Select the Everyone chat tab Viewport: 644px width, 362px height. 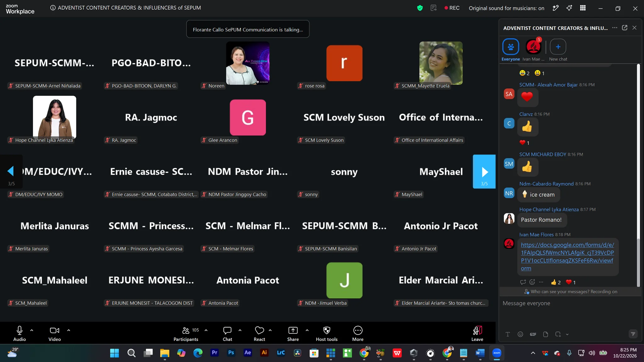click(x=511, y=50)
